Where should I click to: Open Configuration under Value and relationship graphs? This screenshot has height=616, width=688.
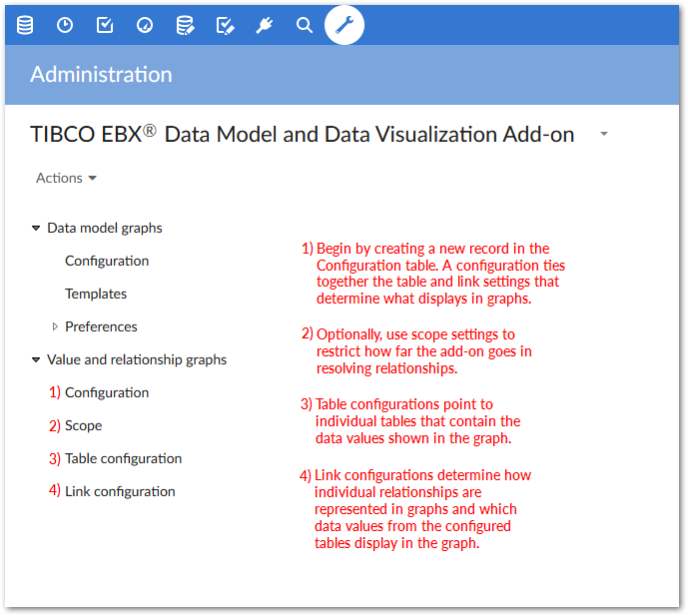point(107,392)
